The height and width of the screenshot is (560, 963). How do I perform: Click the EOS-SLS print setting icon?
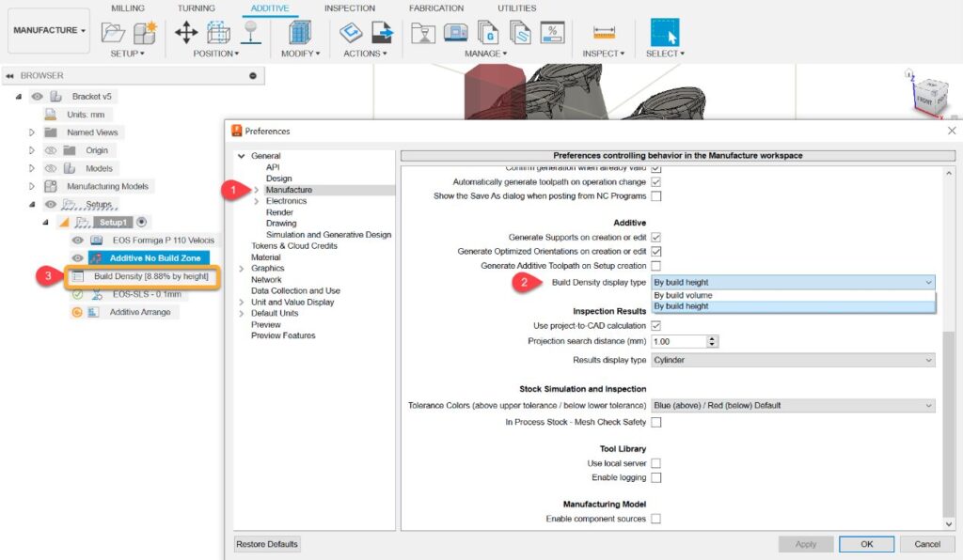pyautogui.click(x=97, y=294)
